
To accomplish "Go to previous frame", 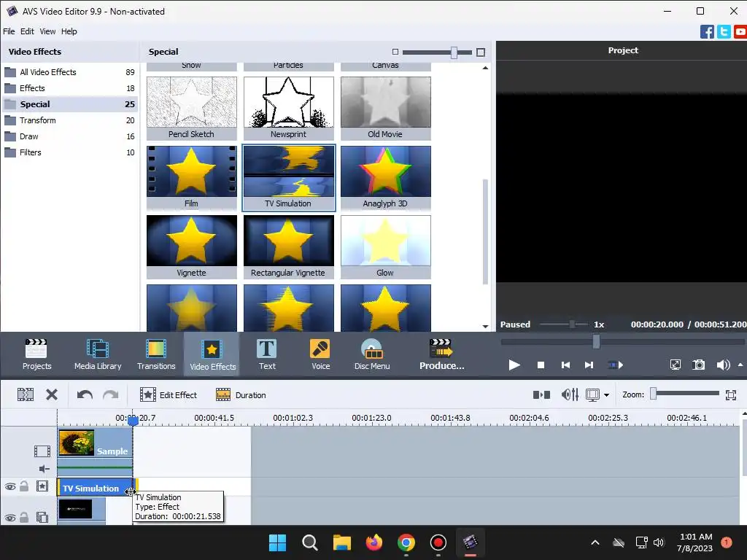I will pyautogui.click(x=565, y=365).
